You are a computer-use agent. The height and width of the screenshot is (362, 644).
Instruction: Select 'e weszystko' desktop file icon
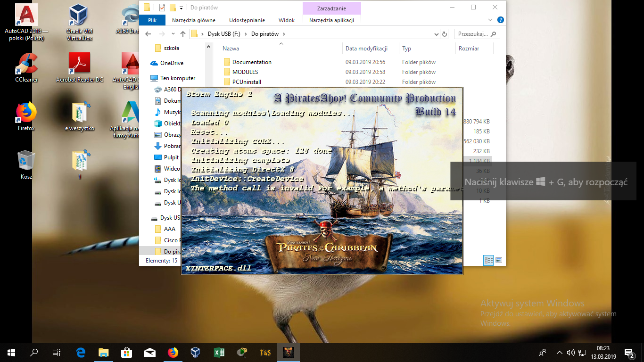coord(80,115)
